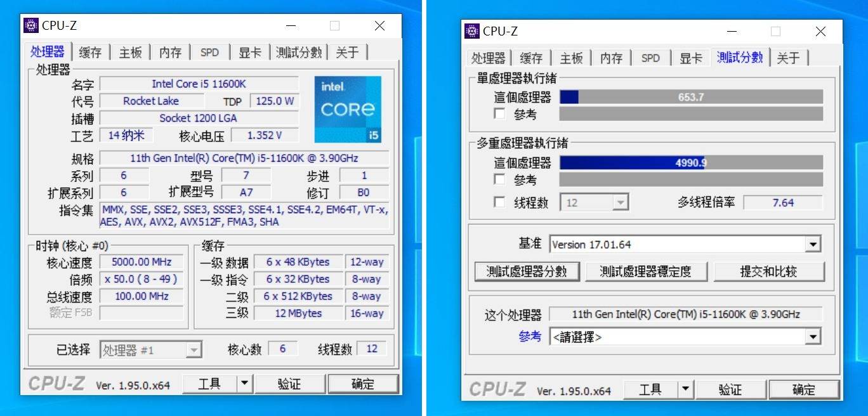Click the 二级 6 x 512 KBytes value
The width and height of the screenshot is (868, 416).
tap(298, 296)
